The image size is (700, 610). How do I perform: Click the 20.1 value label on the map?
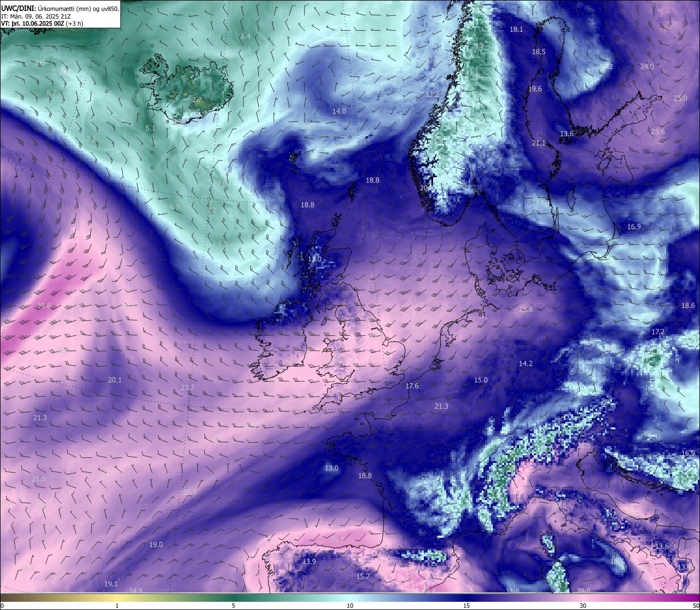tap(115, 380)
